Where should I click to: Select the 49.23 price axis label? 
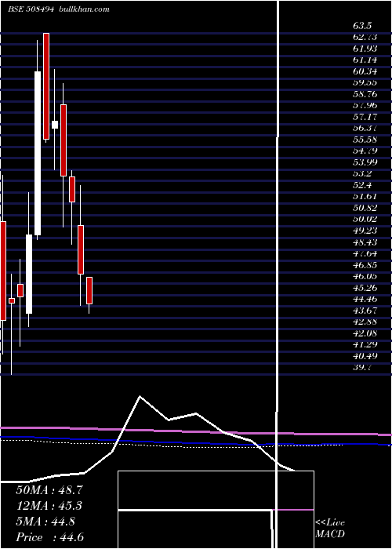coord(365,231)
